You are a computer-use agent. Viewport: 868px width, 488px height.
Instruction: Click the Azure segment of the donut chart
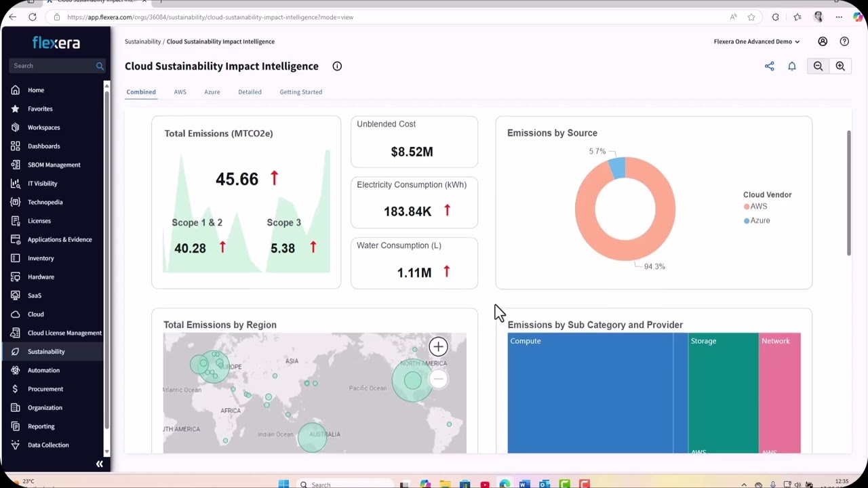click(x=617, y=167)
